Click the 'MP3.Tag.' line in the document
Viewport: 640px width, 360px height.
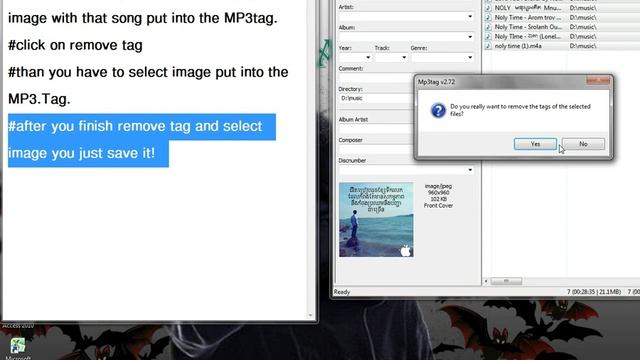[x=39, y=99]
